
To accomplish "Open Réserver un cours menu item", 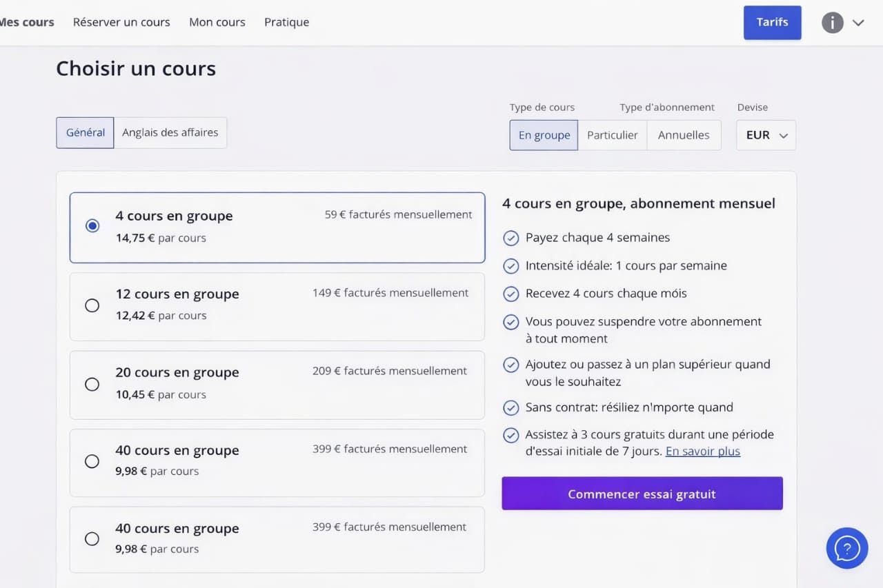I will point(121,22).
